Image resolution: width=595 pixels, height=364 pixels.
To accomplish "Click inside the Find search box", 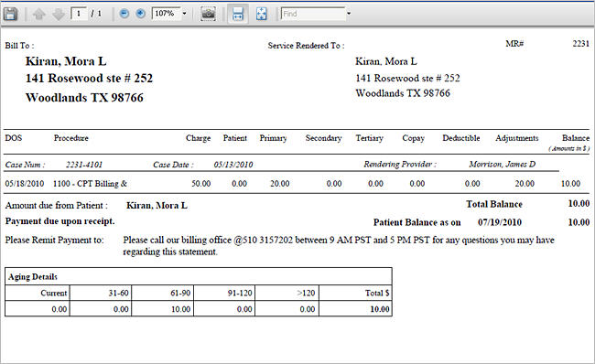I will [x=313, y=14].
